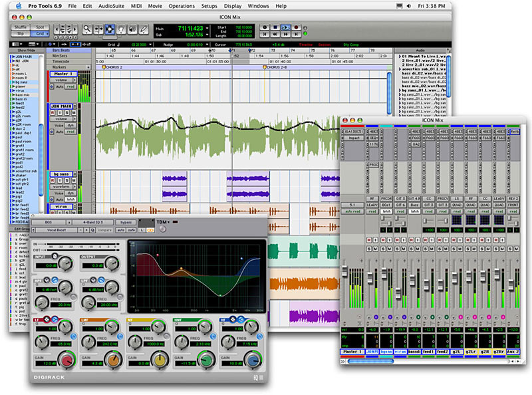Open the JON MAIN track volume view selector
This screenshot has width=532, height=395.
tap(63, 119)
